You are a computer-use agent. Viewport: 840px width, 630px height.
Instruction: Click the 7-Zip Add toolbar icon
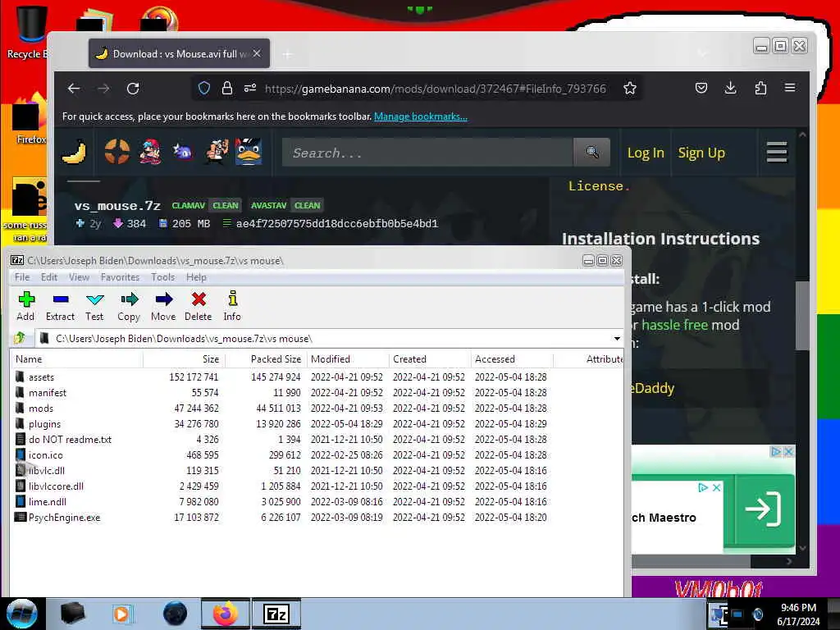(25, 299)
